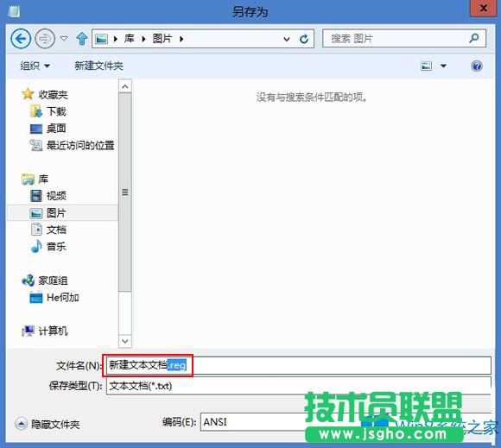The width and height of the screenshot is (501, 448).
Task: Open the view options dropdown arrow
Action: click(443, 66)
